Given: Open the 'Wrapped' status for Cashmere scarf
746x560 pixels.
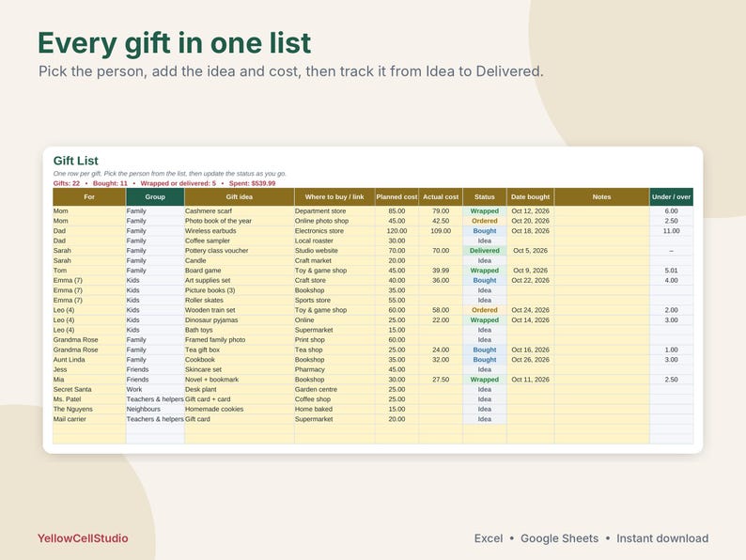Looking at the screenshot, I should click(x=485, y=210).
